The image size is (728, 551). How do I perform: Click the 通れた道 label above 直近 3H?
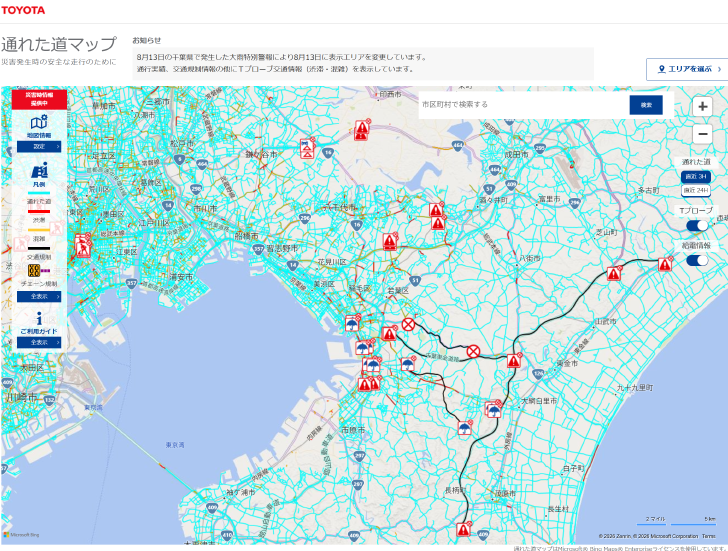pyautogui.click(x=696, y=162)
